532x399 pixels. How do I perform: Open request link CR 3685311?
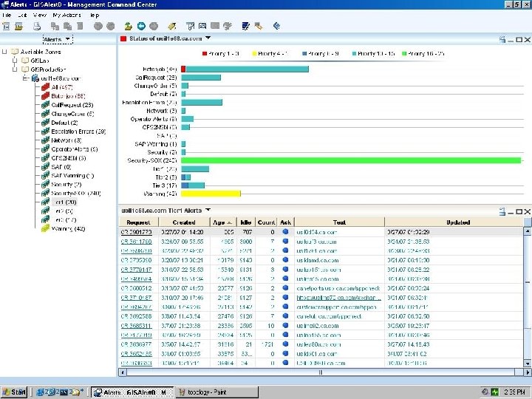click(x=137, y=326)
